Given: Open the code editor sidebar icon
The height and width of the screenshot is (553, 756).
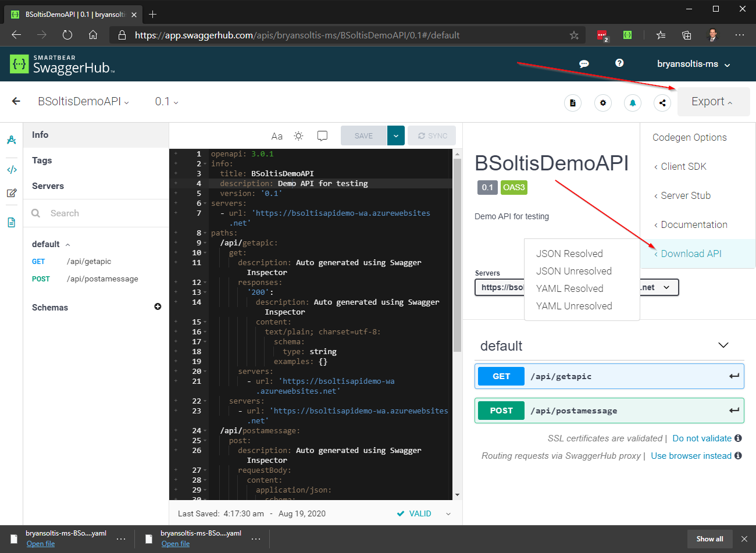Looking at the screenshot, I should click(x=12, y=170).
